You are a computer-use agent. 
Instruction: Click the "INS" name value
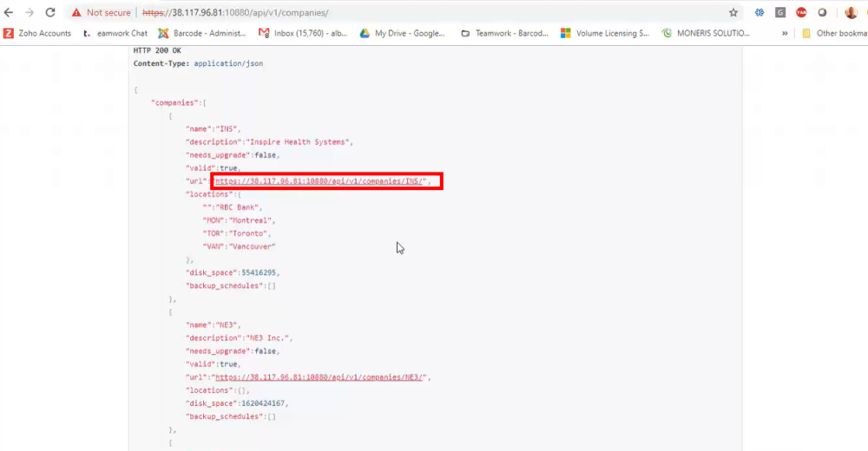coord(227,128)
